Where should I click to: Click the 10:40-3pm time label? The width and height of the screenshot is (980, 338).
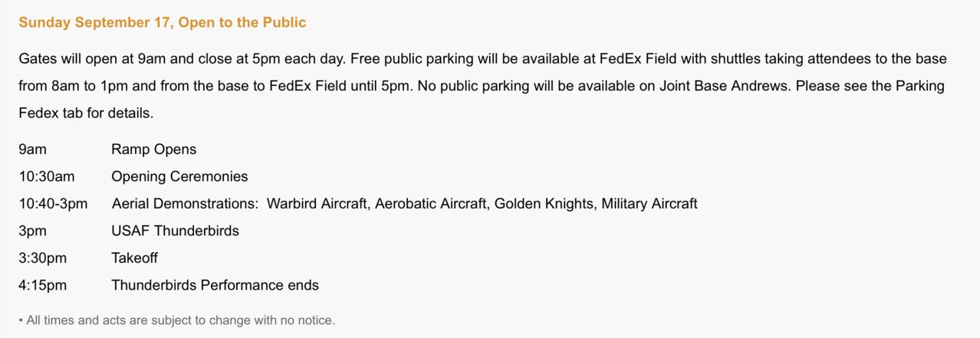click(x=53, y=204)
